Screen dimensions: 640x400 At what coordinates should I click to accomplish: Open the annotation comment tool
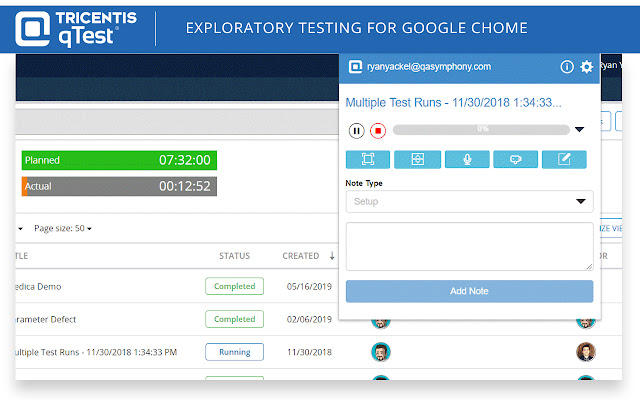click(515, 159)
